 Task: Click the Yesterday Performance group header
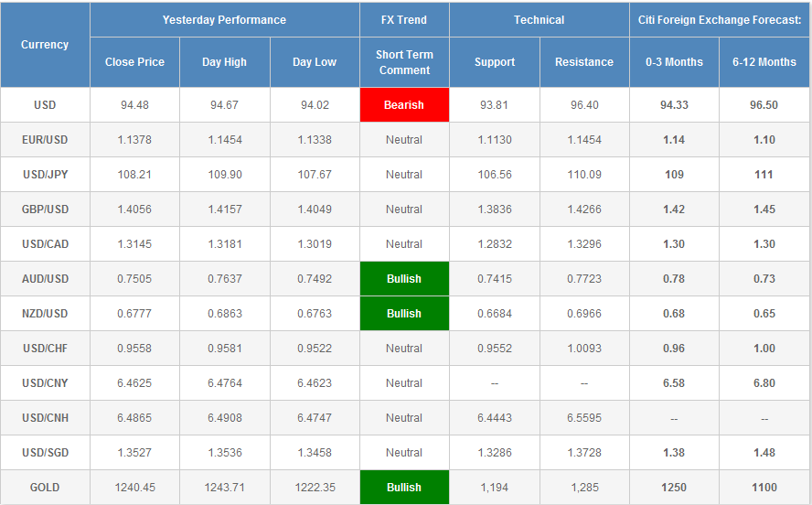(224, 20)
